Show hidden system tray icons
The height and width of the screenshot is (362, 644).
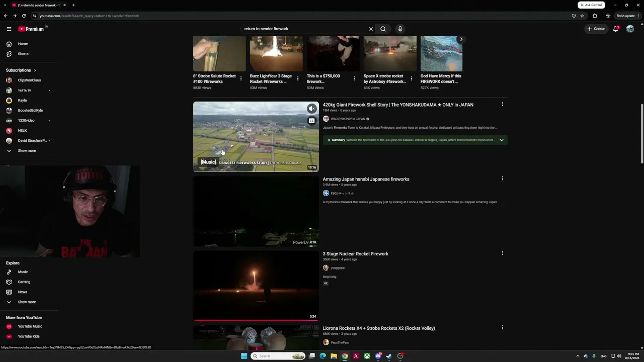578,356
